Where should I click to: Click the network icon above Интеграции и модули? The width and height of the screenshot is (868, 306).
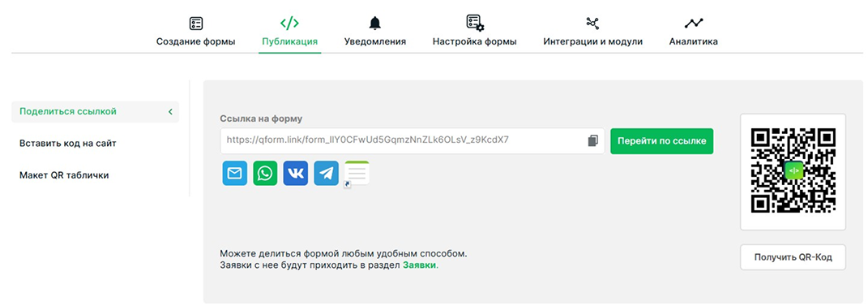click(x=592, y=23)
